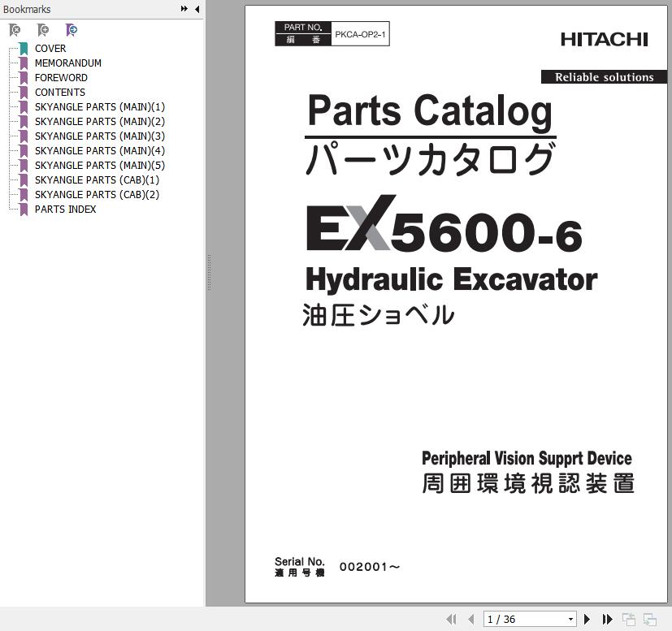The image size is (672, 631).
Task: Expand the bookmarks panel options double-arrow
Action: click(184, 9)
